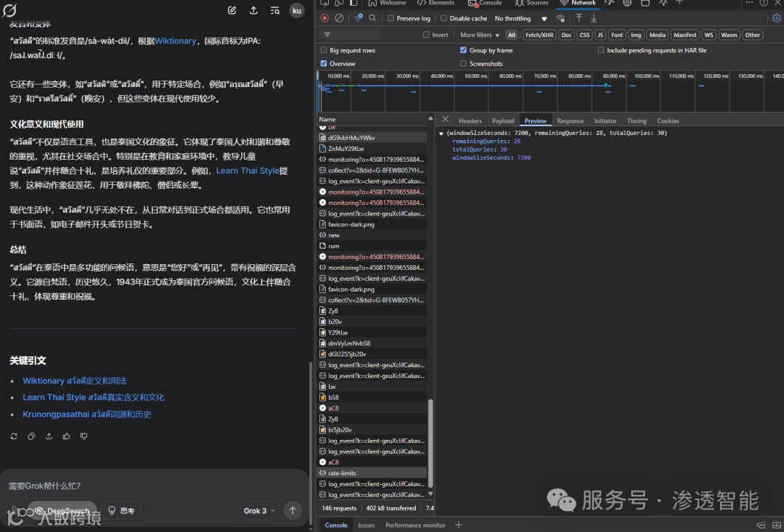Close the request details pane

tap(445, 120)
